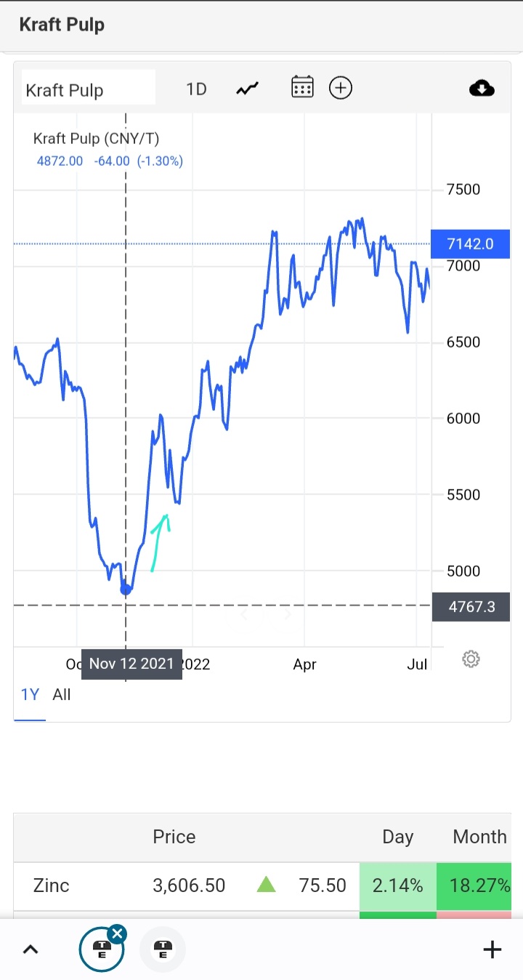Click the Kraft Pulp search field
Viewport: 523px width, 980px height.
coord(88,89)
